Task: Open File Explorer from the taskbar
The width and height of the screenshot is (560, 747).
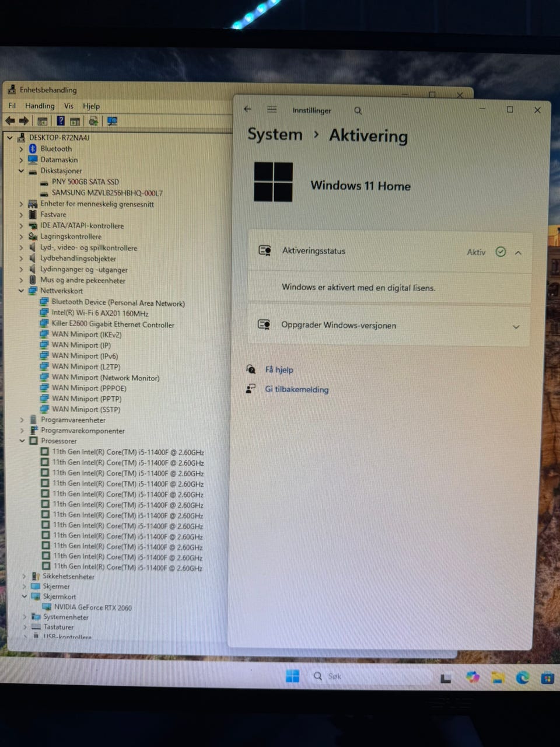Action: click(x=498, y=677)
